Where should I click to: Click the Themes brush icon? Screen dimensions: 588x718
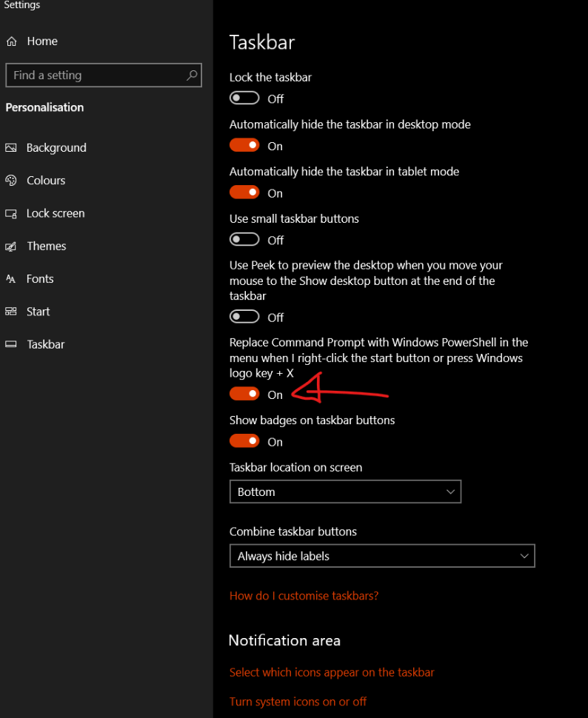coord(11,246)
